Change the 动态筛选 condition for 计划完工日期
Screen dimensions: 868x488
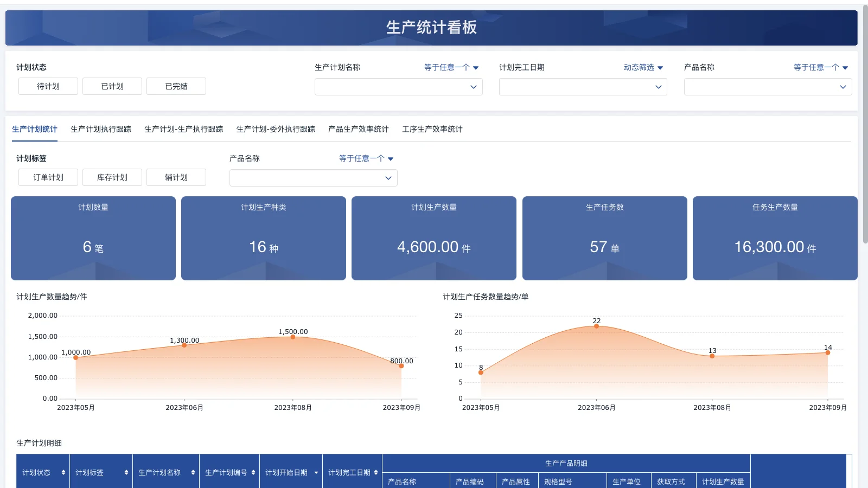(643, 67)
